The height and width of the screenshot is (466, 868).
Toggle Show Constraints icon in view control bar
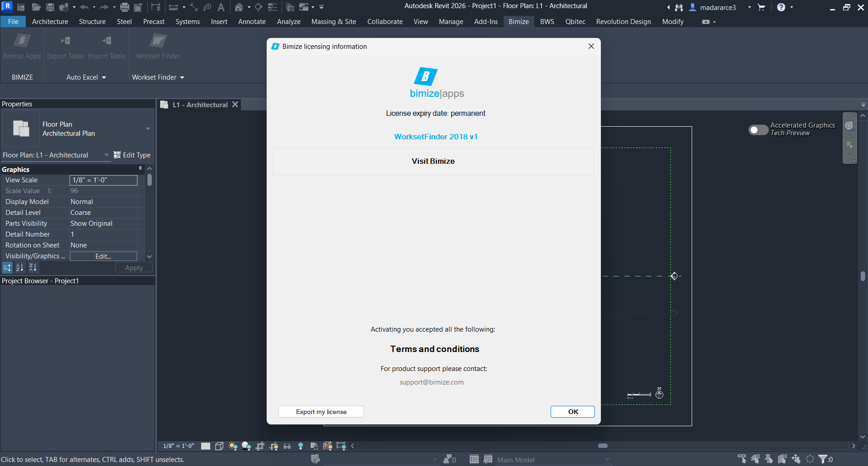point(341,446)
